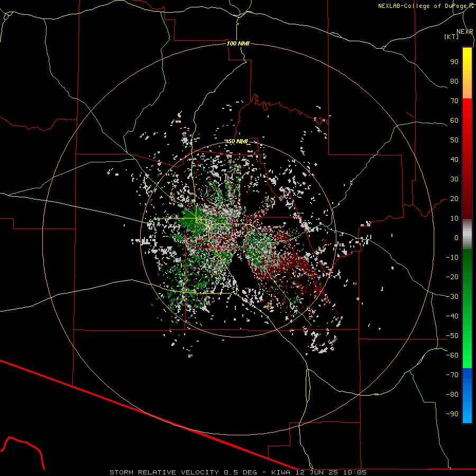476x476 pixels.
Task: Select the -60 value on velocity scale
Action: [452, 355]
